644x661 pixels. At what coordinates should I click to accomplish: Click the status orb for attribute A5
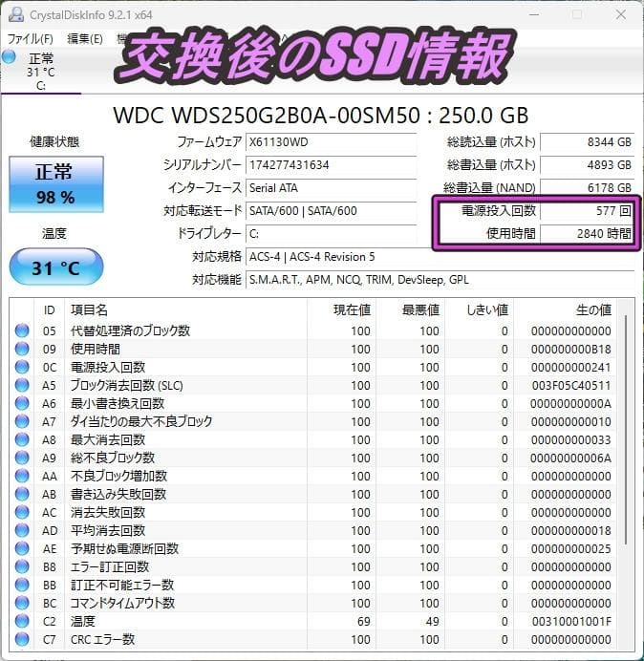(x=22, y=385)
